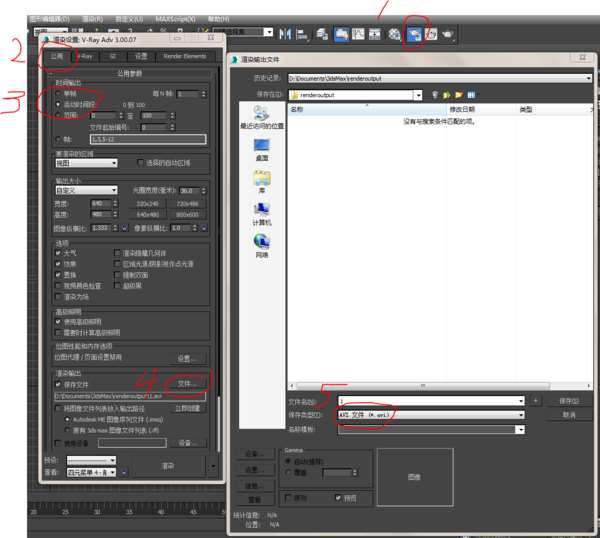Viewport: 600px width, 538px height.
Task: Open the view menu icon in the save dialog
Action: coord(471,95)
